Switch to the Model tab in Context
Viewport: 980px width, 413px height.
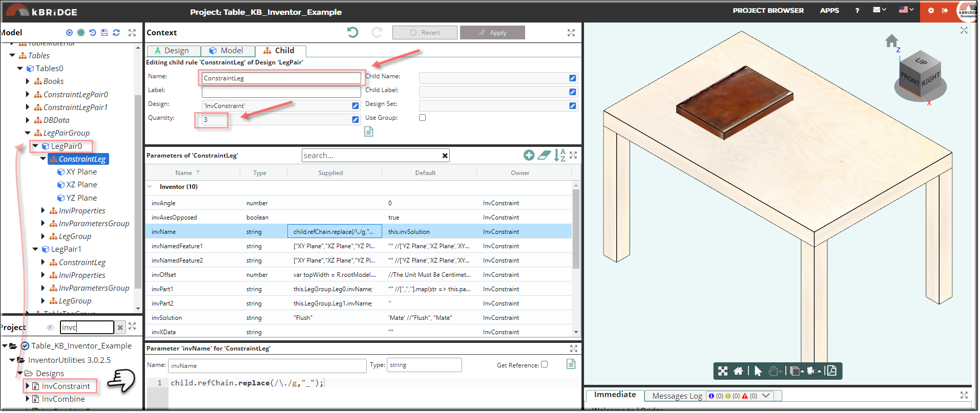pos(227,51)
